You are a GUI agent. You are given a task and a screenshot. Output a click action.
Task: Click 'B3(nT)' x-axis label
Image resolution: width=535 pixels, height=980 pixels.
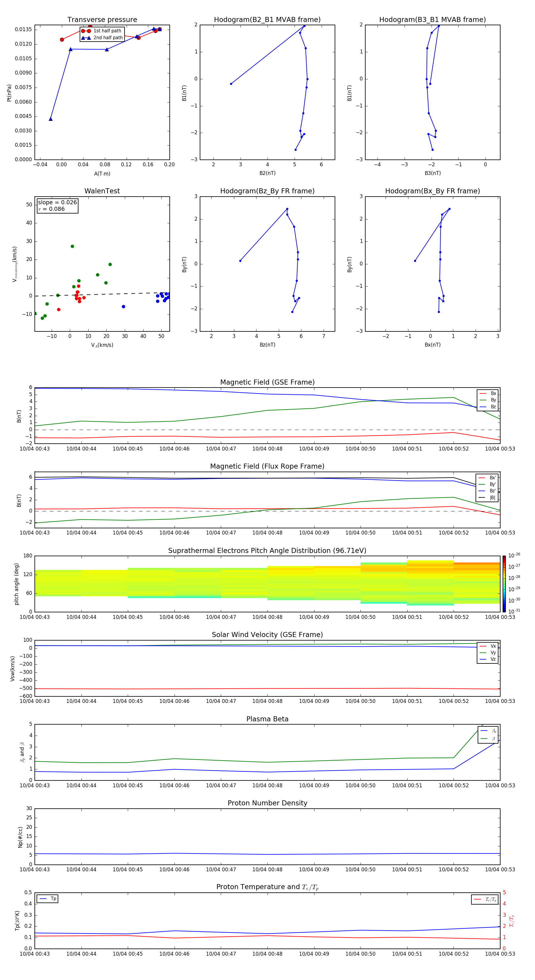pos(432,173)
